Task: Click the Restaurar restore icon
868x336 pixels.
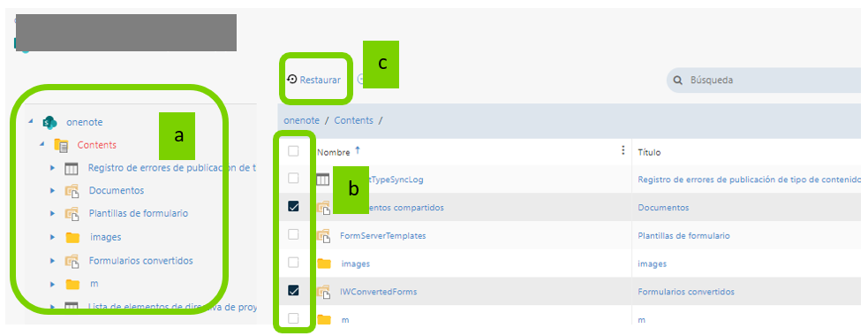Action: (x=291, y=80)
